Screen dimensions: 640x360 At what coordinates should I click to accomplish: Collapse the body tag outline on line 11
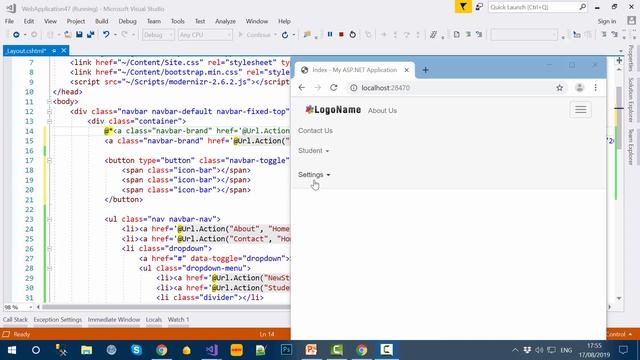coord(49,102)
